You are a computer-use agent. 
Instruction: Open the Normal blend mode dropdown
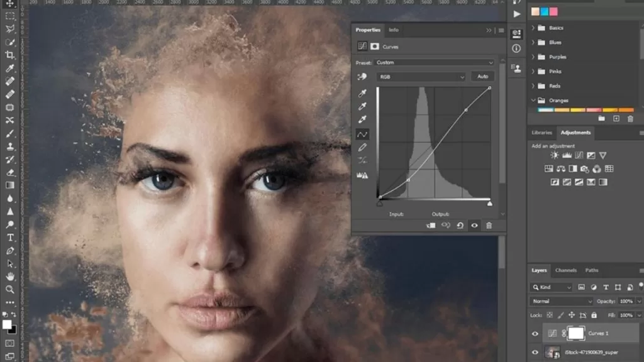click(x=561, y=301)
